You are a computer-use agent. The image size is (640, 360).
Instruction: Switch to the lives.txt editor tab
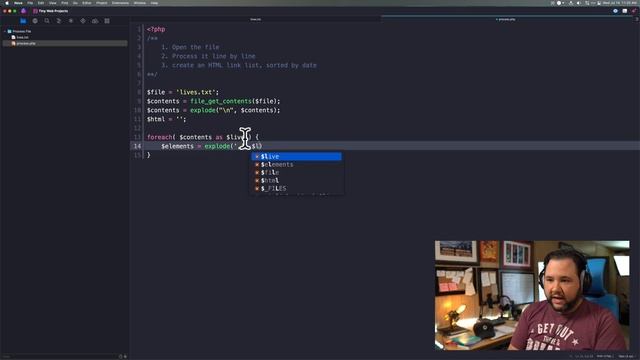coord(256,19)
